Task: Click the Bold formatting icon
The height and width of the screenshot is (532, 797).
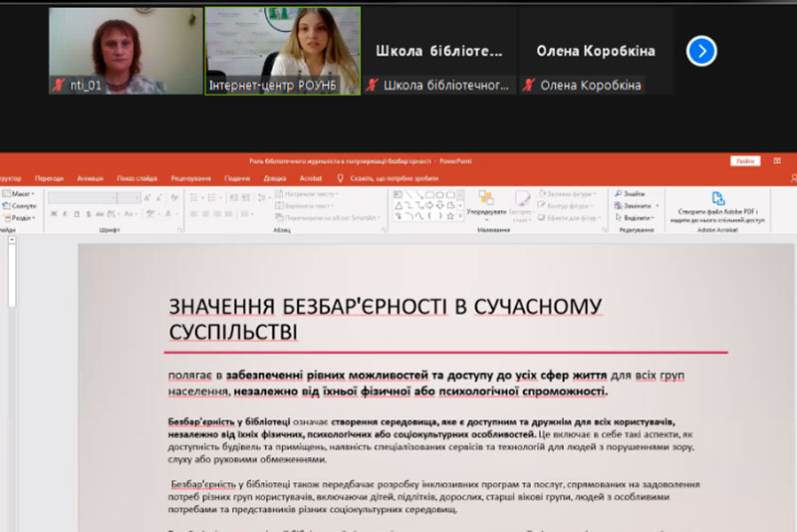Action: click(53, 213)
